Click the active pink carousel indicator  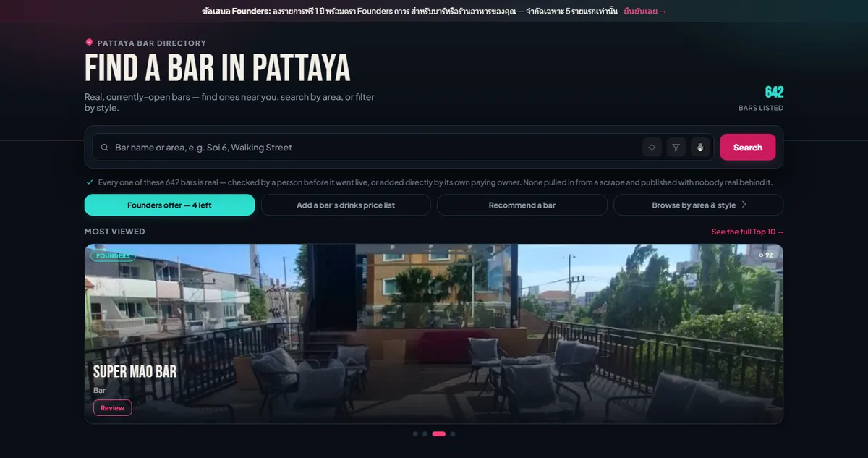(x=438, y=434)
